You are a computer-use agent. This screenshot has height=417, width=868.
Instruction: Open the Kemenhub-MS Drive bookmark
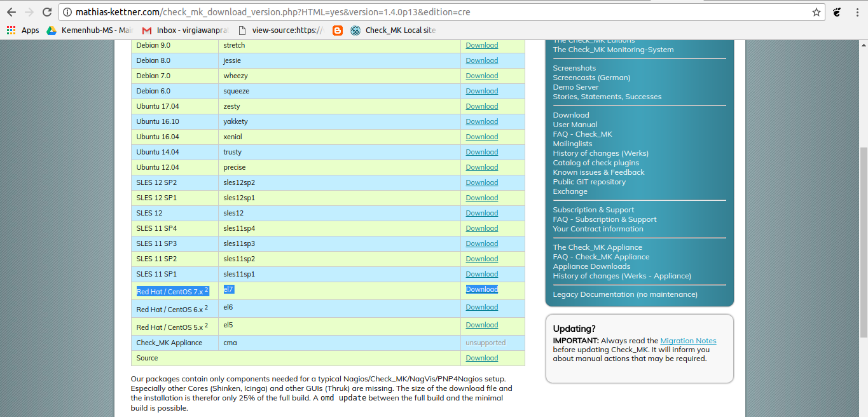point(90,30)
